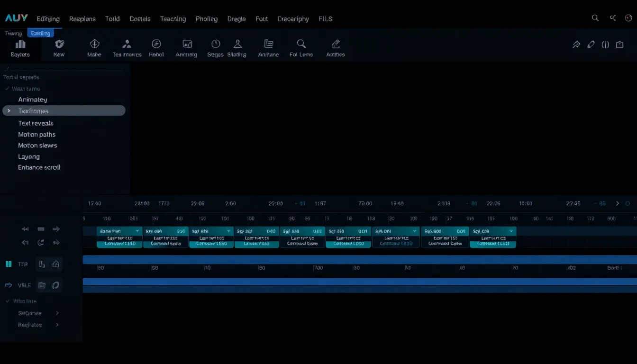Screen dimensions: 637x364
Task: Select the Sliating person tool icon
Action: [x=237, y=44]
